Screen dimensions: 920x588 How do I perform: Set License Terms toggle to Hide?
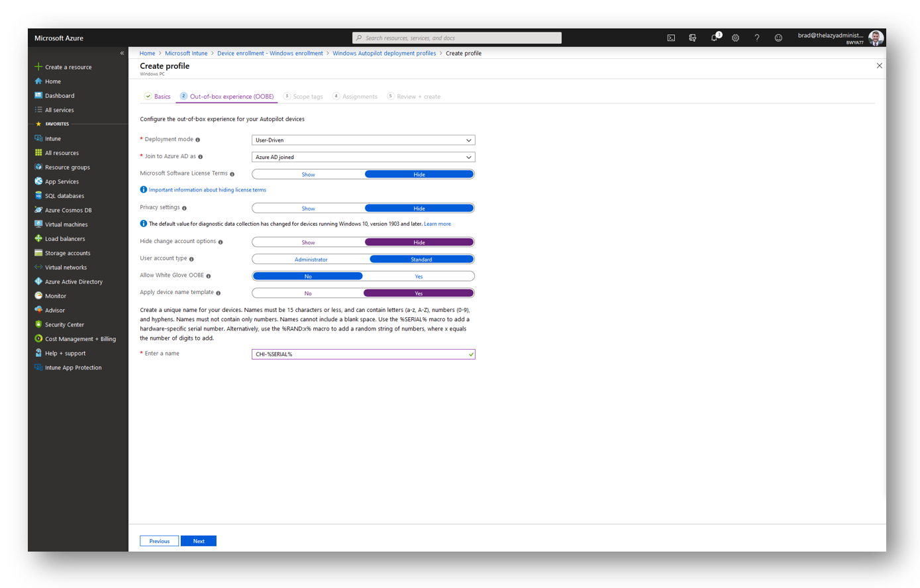tap(419, 174)
